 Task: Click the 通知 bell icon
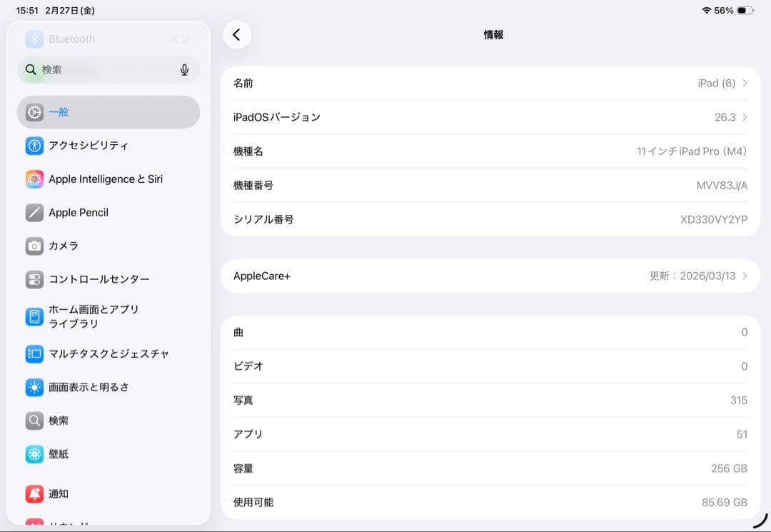[34, 493]
